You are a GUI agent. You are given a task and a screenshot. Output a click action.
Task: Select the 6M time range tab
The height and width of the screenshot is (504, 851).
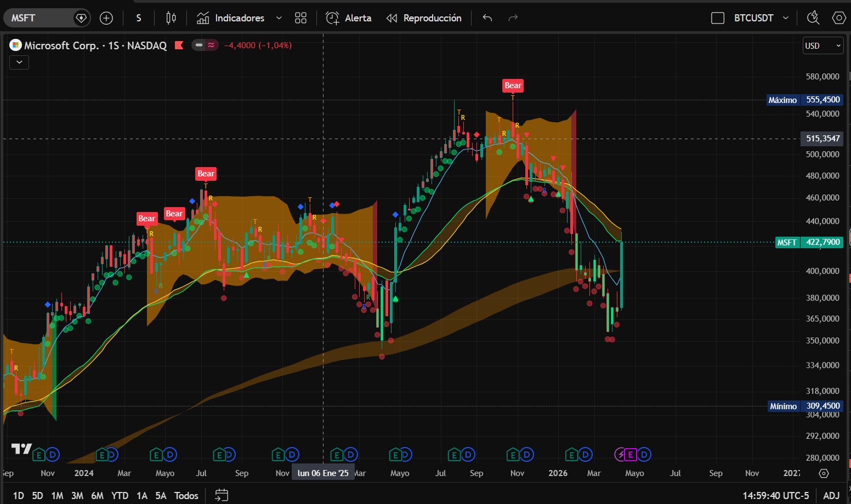(97, 495)
